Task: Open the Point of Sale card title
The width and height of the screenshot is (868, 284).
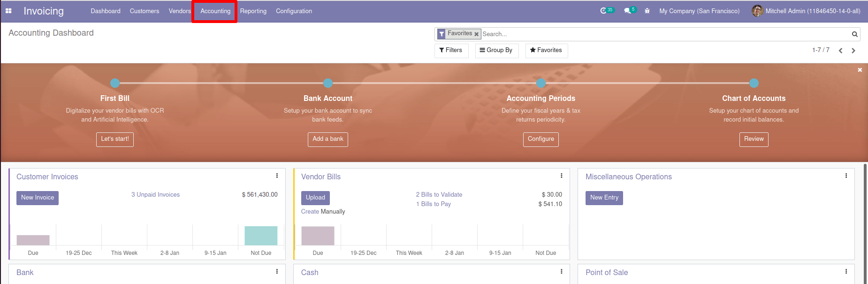Action: click(607, 273)
